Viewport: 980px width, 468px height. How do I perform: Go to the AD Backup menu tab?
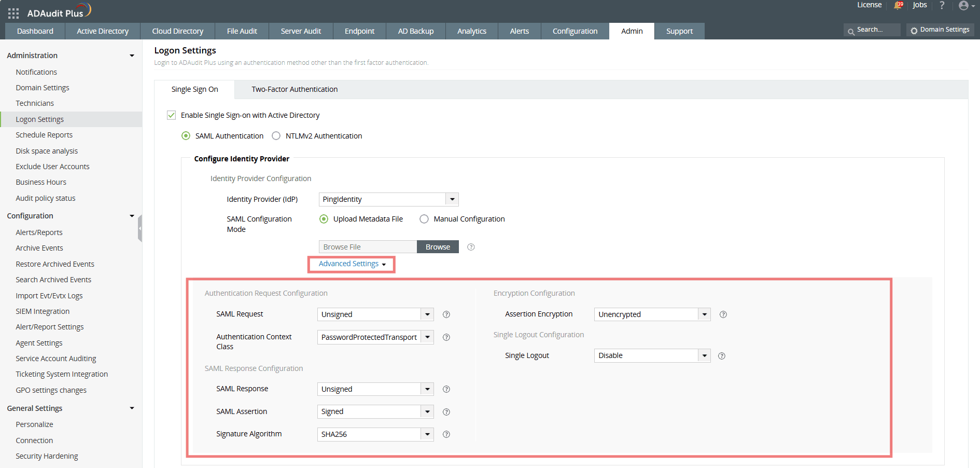coord(415,31)
